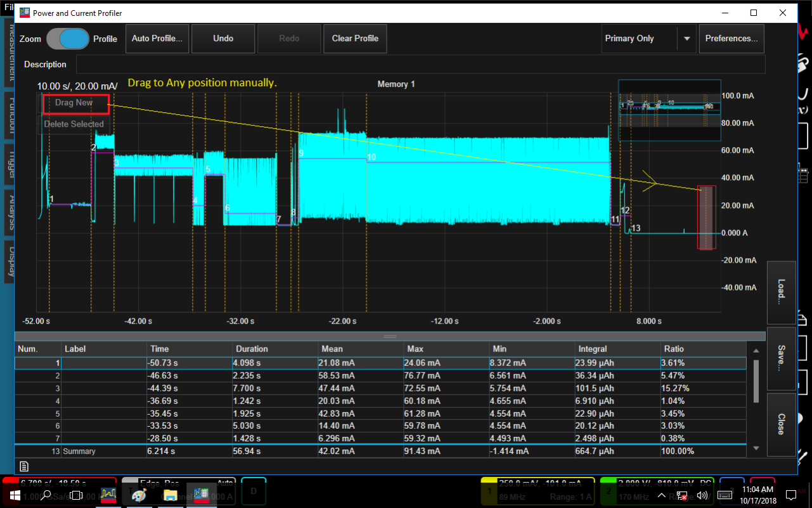Click the Delete Selected button
Image resolution: width=812 pixels, height=508 pixels.
(x=74, y=124)
